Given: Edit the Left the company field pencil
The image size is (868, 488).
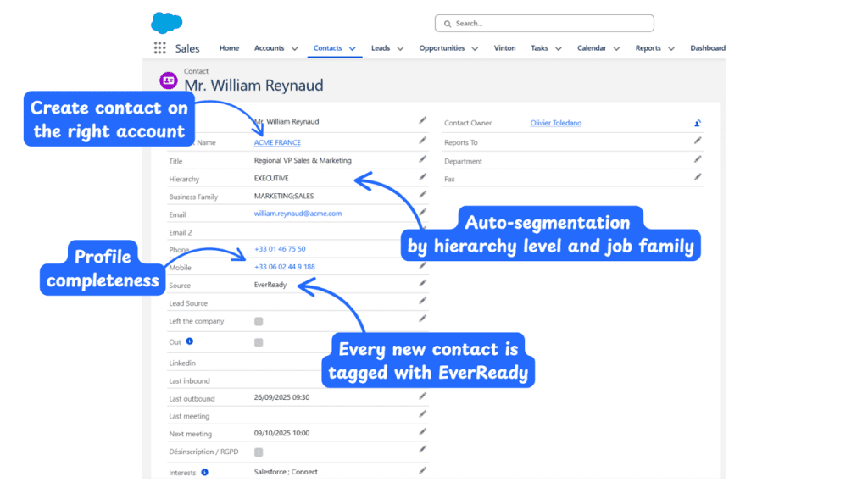Looking at the screenshot, I should pos(422,319).
